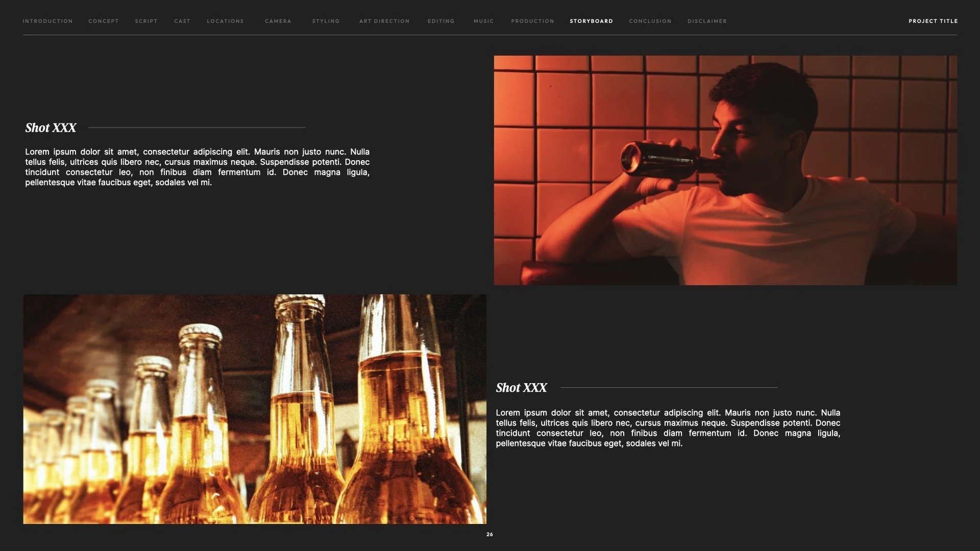The width and height of the screenshot is (980, 551).
Task: Navigate to the Styling section
Action: 326,21
